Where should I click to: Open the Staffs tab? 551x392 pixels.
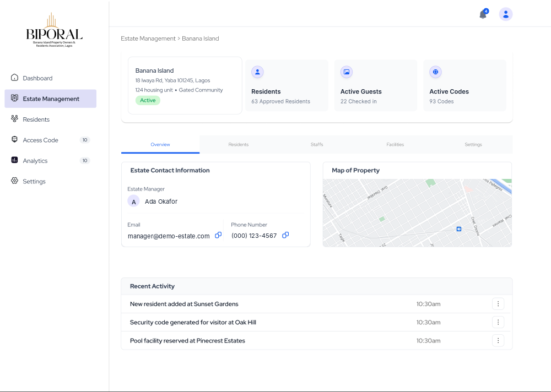pos(317,144)
